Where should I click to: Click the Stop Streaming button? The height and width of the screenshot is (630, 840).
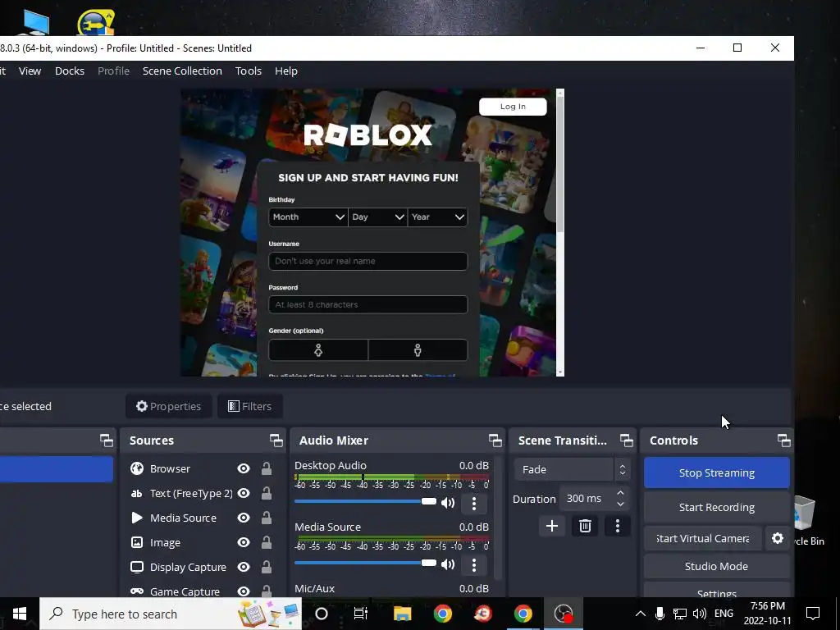[x=717, y=473]
